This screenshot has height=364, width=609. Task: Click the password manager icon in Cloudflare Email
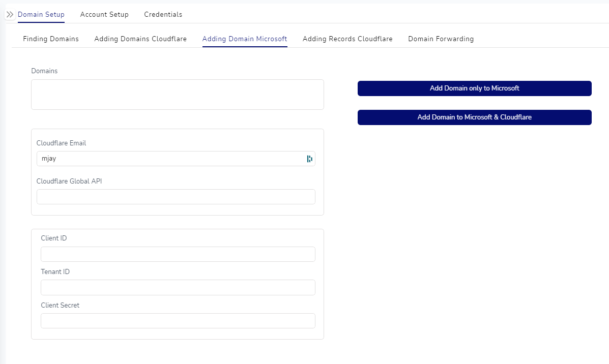pyautogui.click(x=309, y=159)
